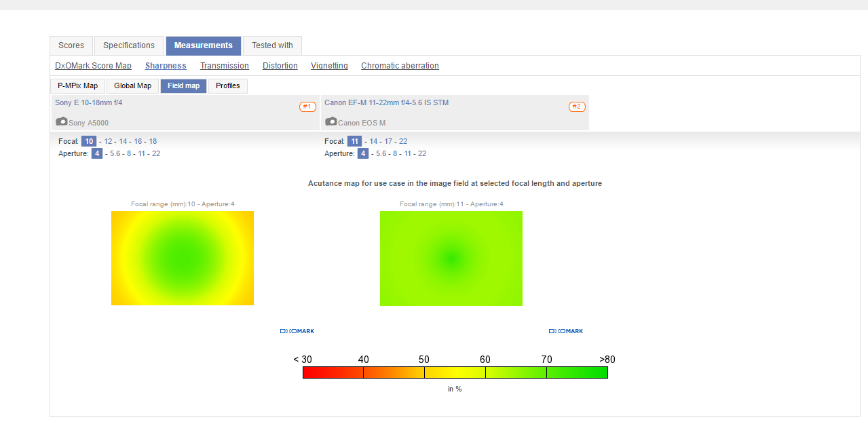Click 'Focal range (mm):10 - Aperture:4' caption
Image resolution: width=868 pixels, height=422 pixels.
[x=183, y=204]
